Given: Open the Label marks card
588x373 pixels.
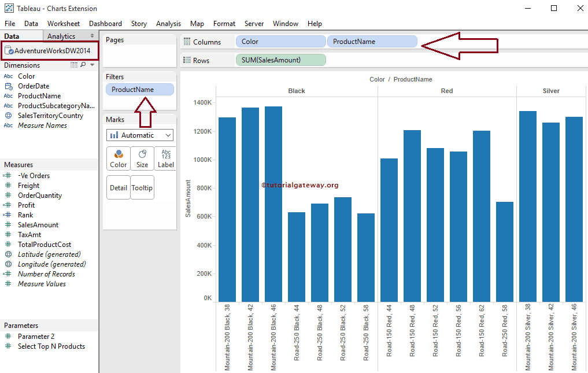Looking at the screenshot, I should pos(166,158).
